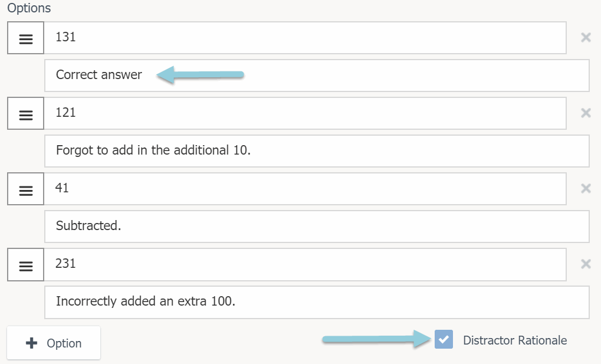Click the drag handle for option 41
The width and height of the screenshot is (601, 364).
coord(26,189)
